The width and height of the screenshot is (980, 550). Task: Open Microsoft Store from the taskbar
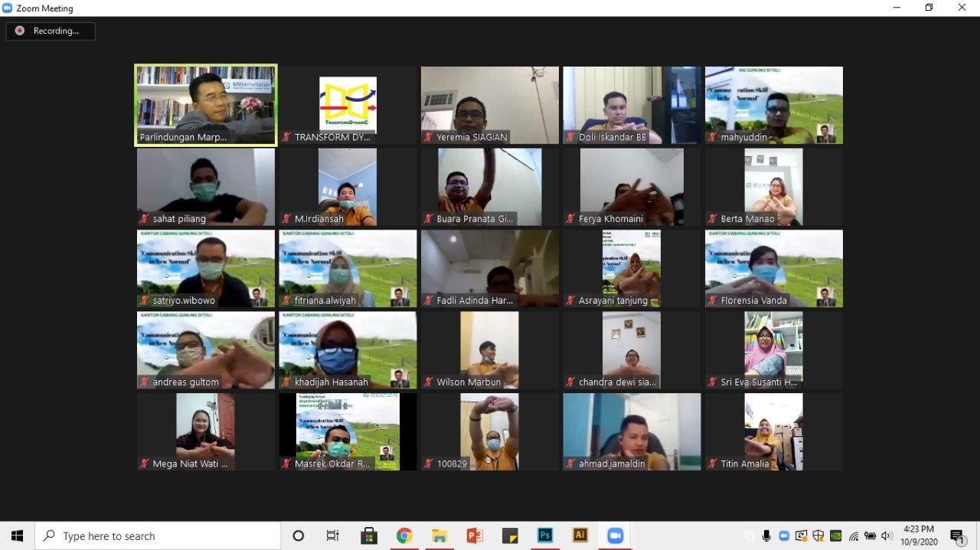click(x=369, y=535)
